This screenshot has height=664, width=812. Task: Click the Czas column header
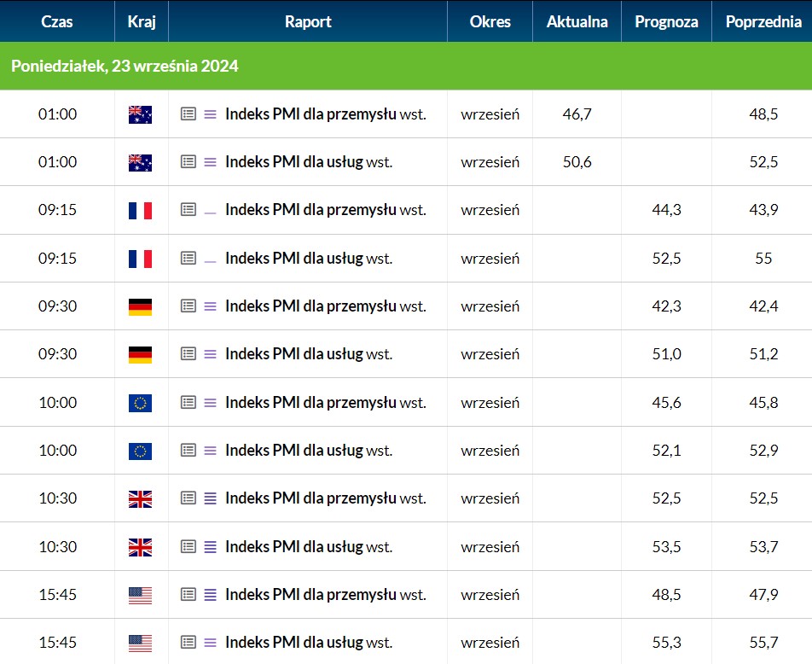[57, 21]
